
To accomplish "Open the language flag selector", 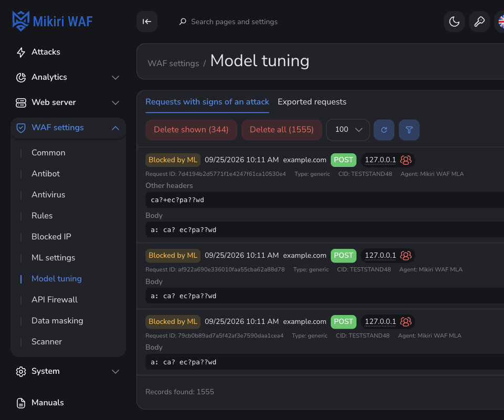I will [x=500, y=22].
